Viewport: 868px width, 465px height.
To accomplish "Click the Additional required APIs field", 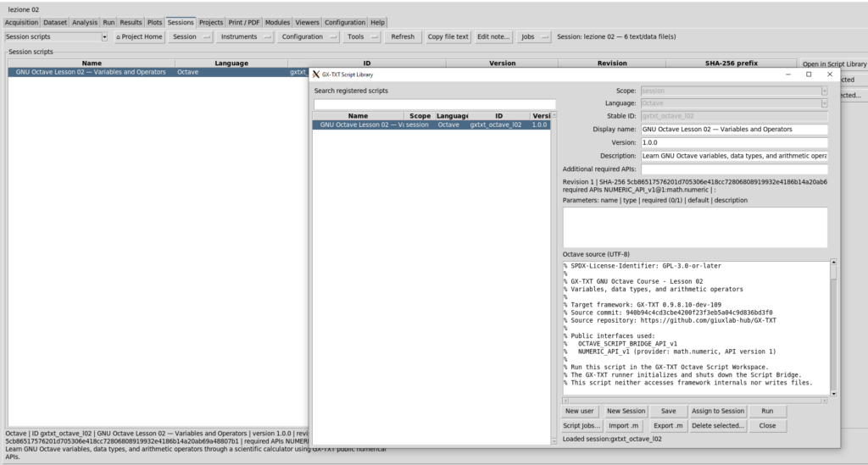I will (x=734, y=169).
